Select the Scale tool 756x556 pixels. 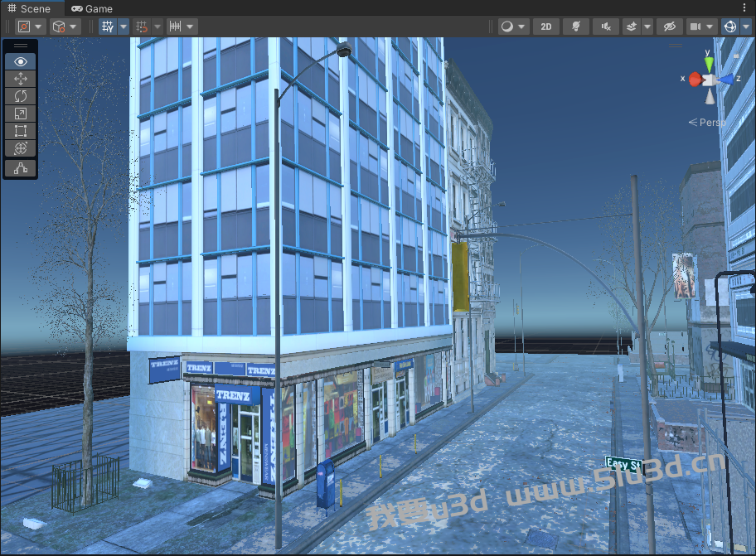tap(20, 114)
